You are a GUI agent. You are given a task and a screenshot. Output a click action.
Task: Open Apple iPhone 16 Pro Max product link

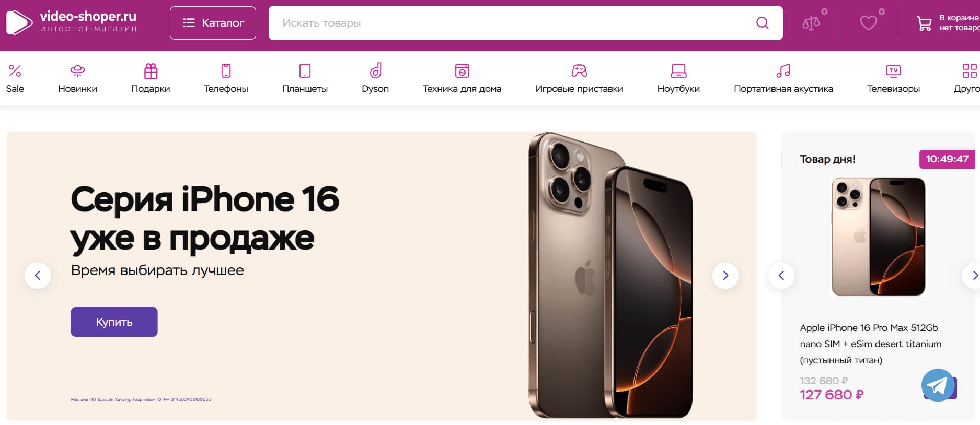pyautogui.click(x=871, y=344)
